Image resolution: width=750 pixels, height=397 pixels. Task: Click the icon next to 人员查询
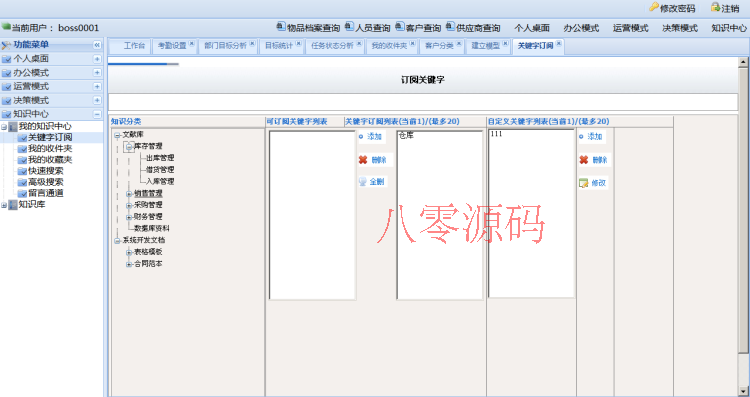coord(350,26)
